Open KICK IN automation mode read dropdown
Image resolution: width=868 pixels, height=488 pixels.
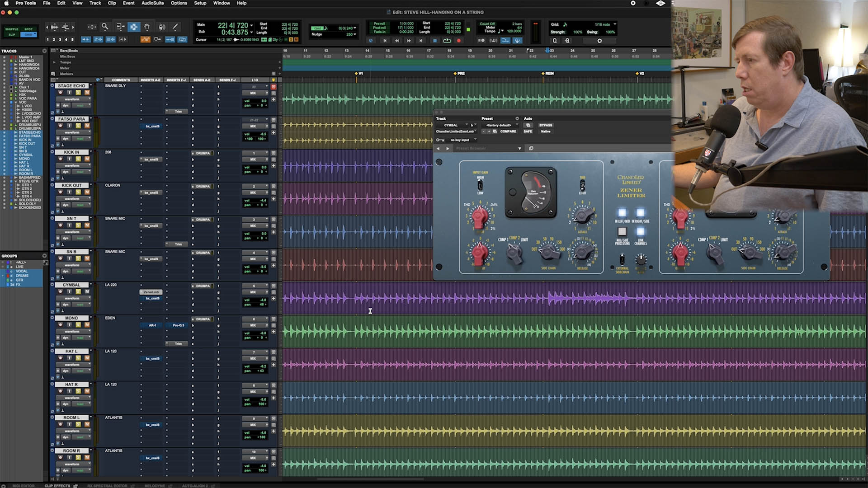point(81,172)
